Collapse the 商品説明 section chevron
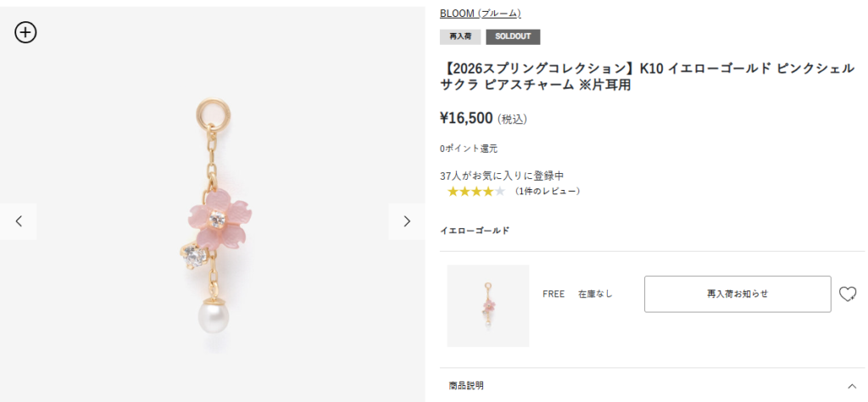Viewport: 868px width, 402px height. point(852,386)
